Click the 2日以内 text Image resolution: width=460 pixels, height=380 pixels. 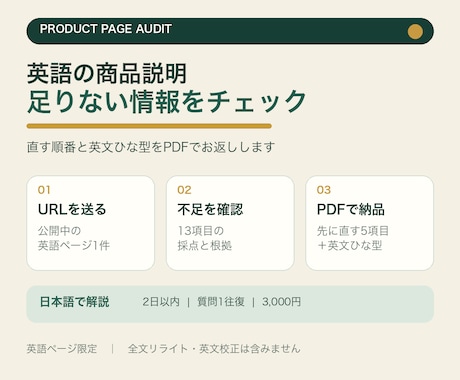click(x=161, y=302)
